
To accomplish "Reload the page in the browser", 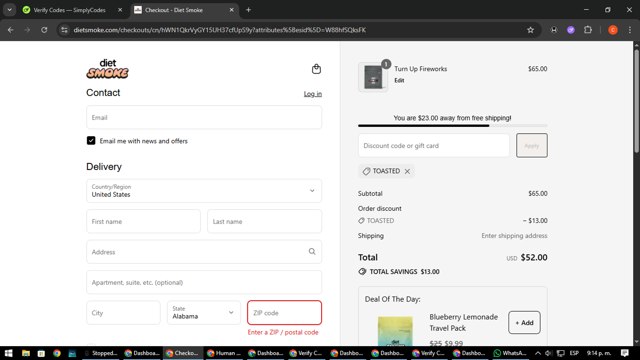I will (44, 30).
